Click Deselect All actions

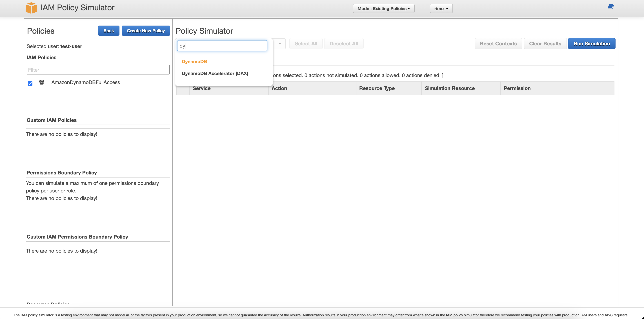(343, 44)
